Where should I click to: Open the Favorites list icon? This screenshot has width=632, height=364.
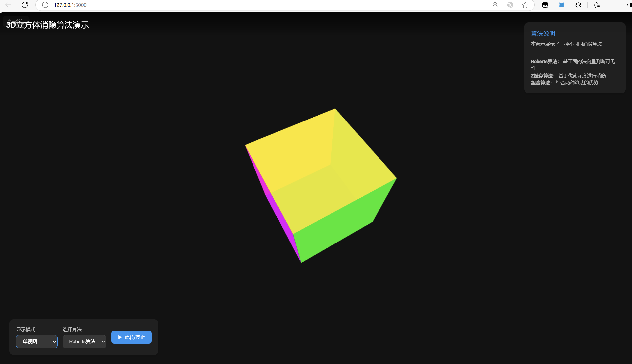pyautogui.click(x=597, y=5)
